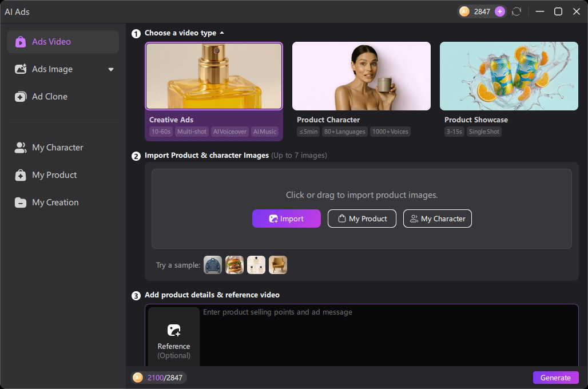Click the 3-15s tag under Product Showcase
Image resolution: width=588 pixels, height=389 pixels.
[x=454, y=132]
